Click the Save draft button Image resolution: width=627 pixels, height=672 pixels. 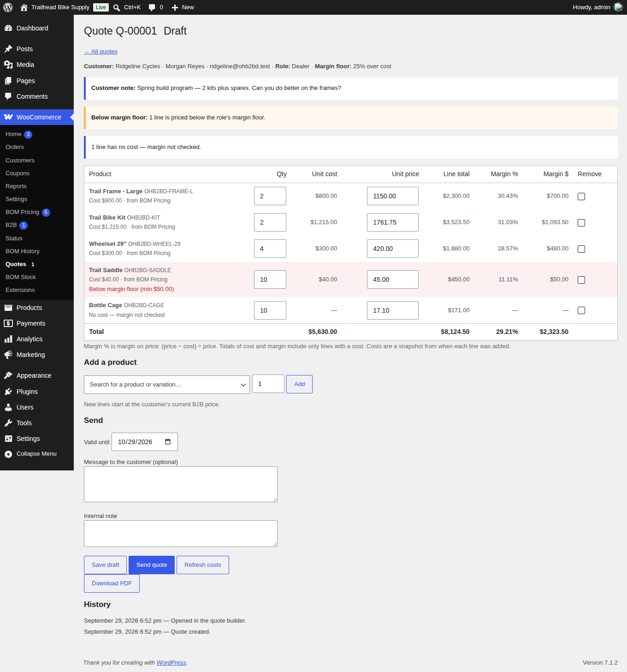(105, 565)
